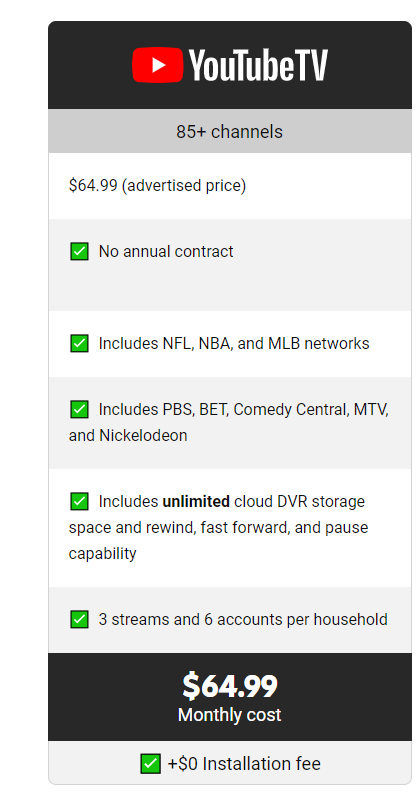420x792 pixels.
Task: Click the checkmark next to +$0 Installation fee
Action: click(150, 764)
